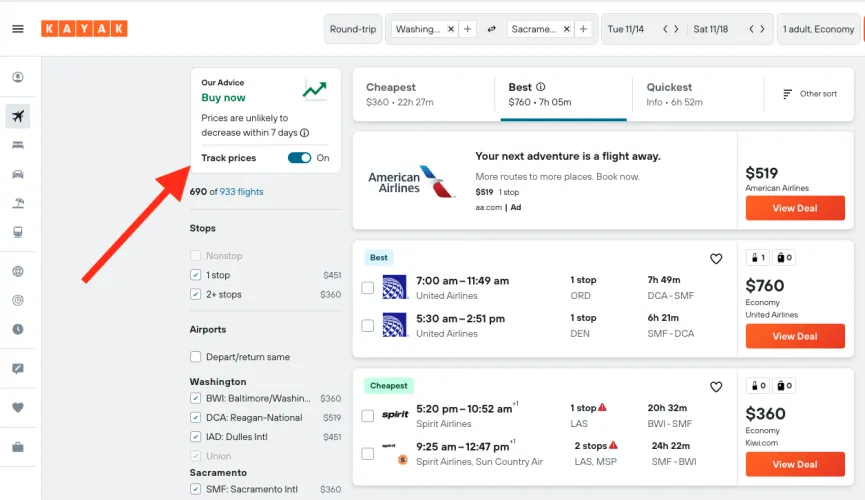The width and height of the screenshot is (865, 500).
Task: Advance departure date Tue 11/14 forward
Action: (677, 29)
